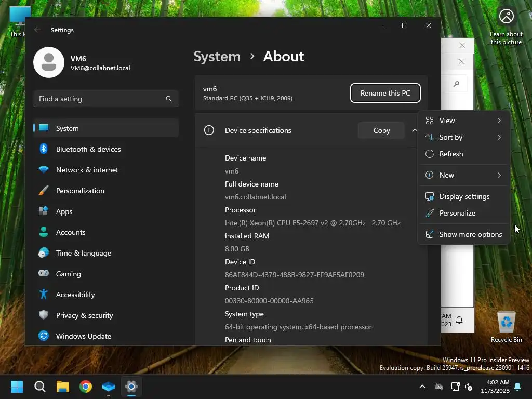The height and width of the screenshot is (399, 532).
Task: Open the notification bell on the taskbar
Action: (518, 387)
